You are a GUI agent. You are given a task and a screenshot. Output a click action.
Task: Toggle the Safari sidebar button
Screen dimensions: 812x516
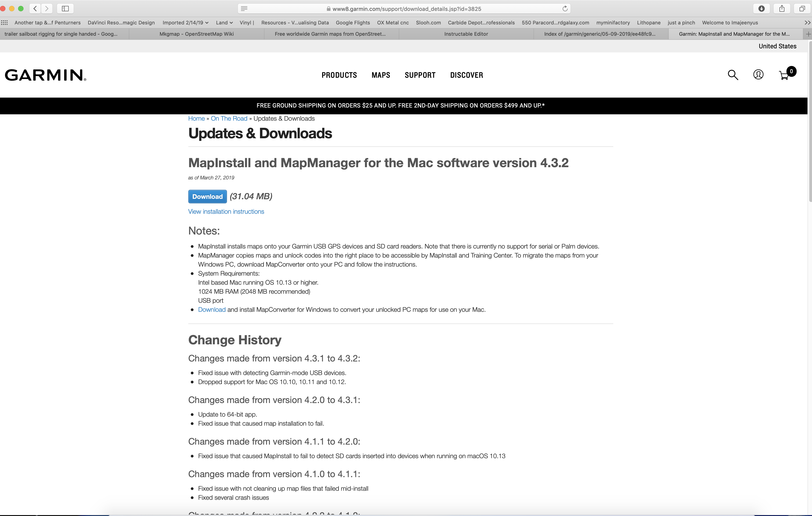tap(65, 8)
